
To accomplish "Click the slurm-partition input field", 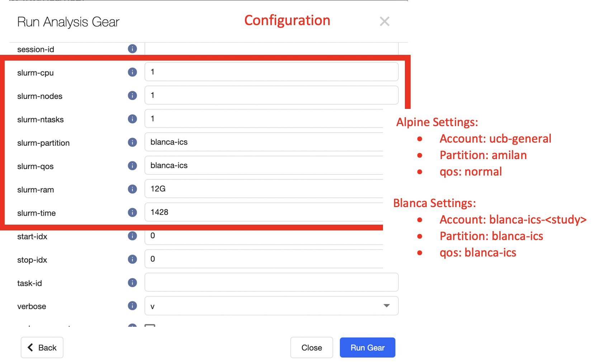I will (x=264, y=142).
